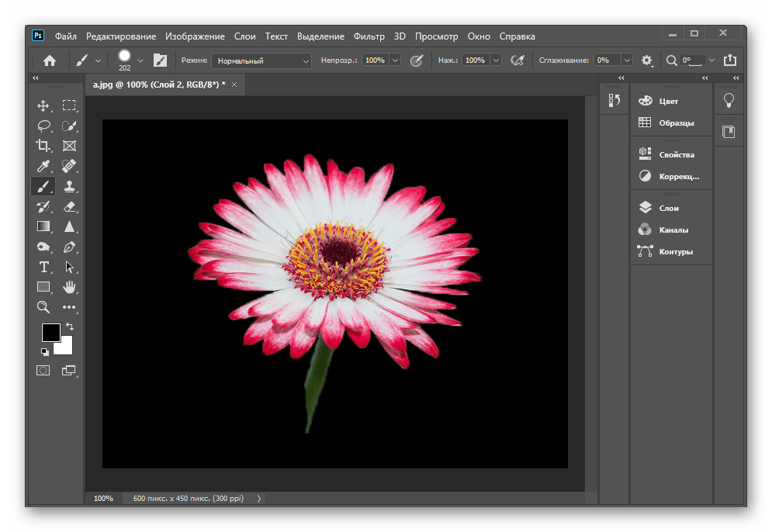Open the Слои panel
The image size is (772, 532).
(x=668, y=208)
